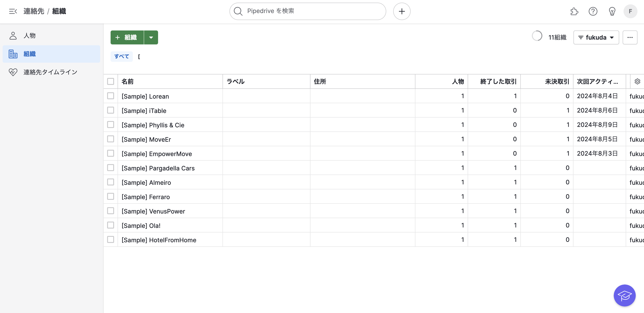644x313 pixels.
Task: Open [Sample] Phyllis & Cie organization
Action: point(153,125)
